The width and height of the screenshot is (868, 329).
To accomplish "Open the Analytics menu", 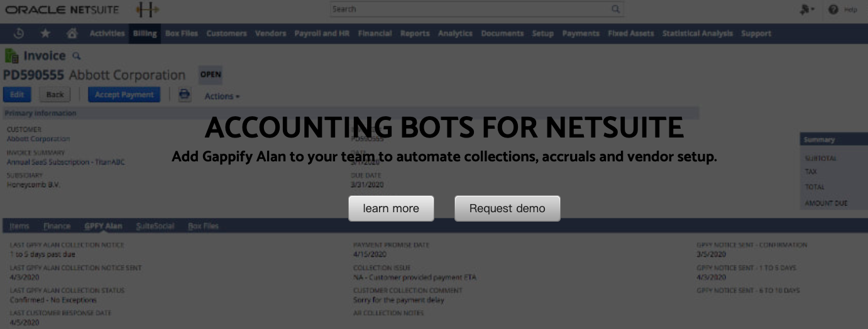I will coord(455,33).
